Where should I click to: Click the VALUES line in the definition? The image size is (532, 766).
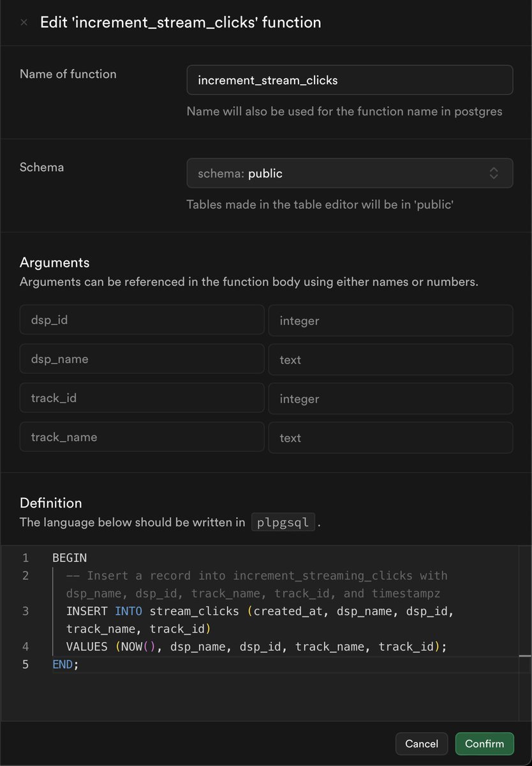click(255, 647)
